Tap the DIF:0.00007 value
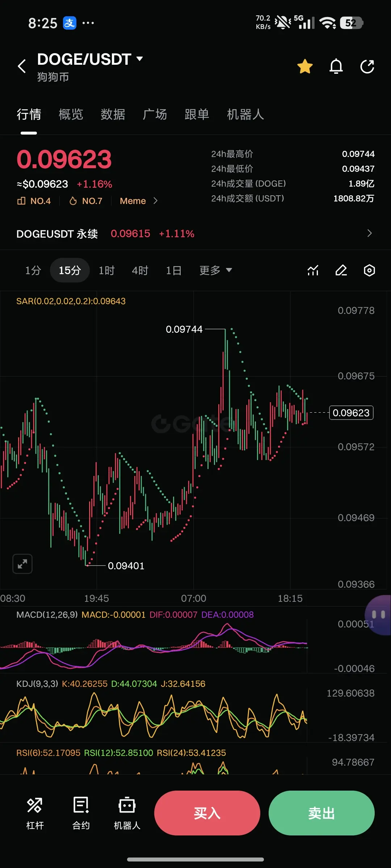This screenshot has height=868, width=391. [173, 615]
